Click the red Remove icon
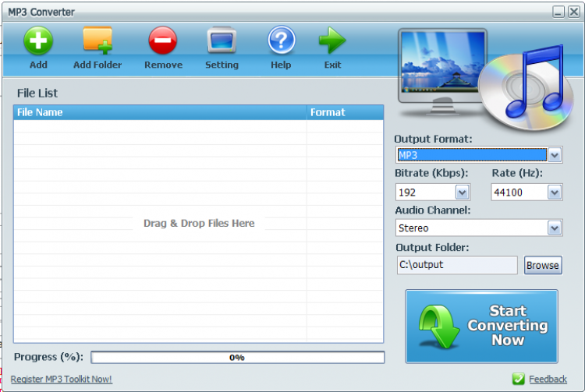 [163, 41]
